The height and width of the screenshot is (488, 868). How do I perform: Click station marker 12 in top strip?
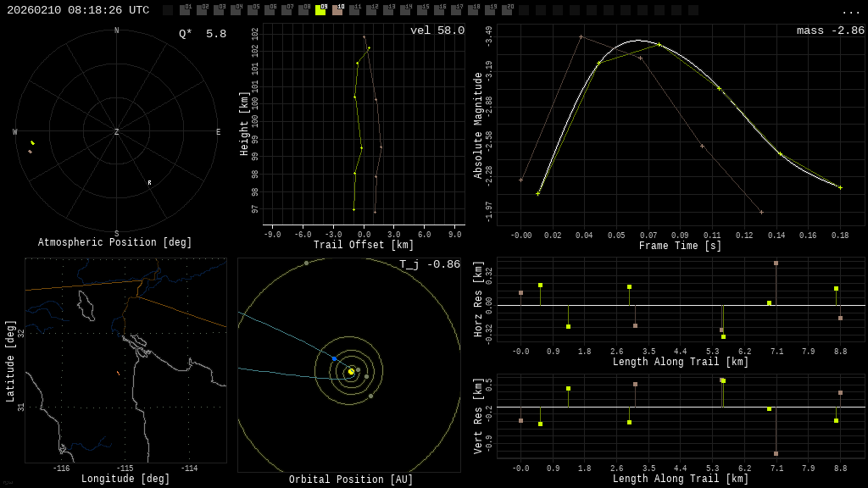tap(371, 10)
